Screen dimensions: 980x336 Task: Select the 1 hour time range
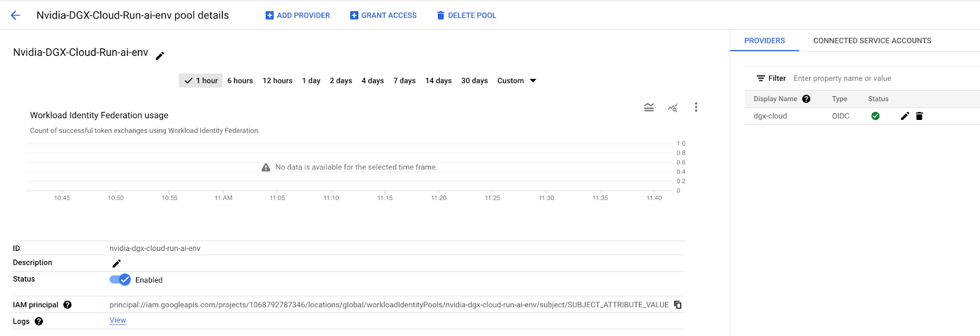coord(201,81)
